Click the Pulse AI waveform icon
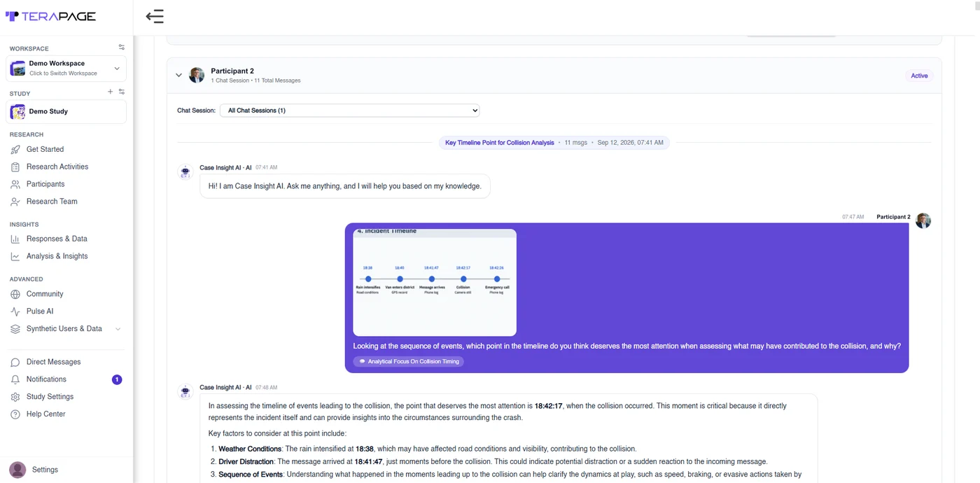 (15, 311)
